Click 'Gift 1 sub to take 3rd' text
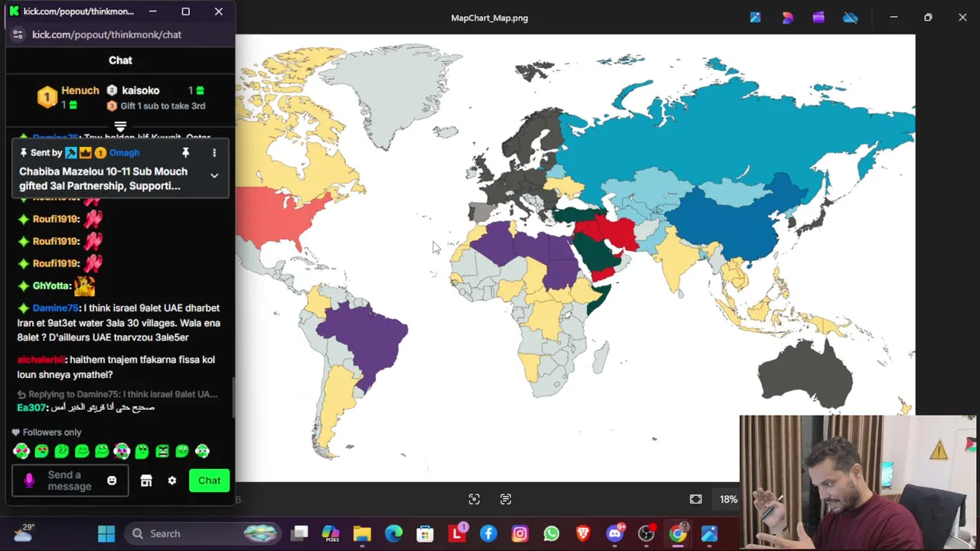Viewport: 980px width, 551px height. pos(162,106)
